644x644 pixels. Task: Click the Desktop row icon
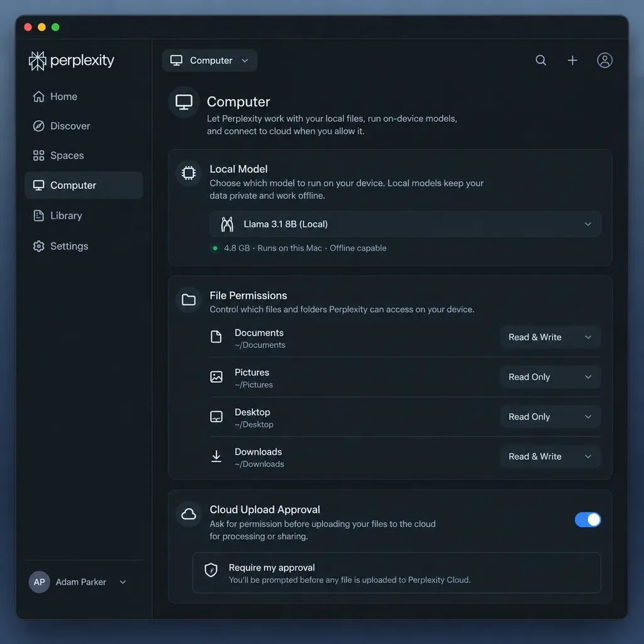(x=216, y=416)
